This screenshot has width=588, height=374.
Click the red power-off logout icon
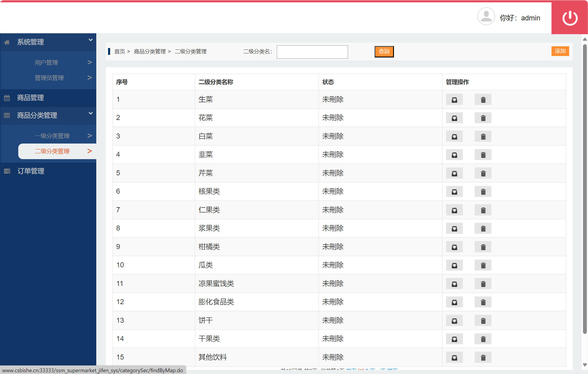click(569, 18)
